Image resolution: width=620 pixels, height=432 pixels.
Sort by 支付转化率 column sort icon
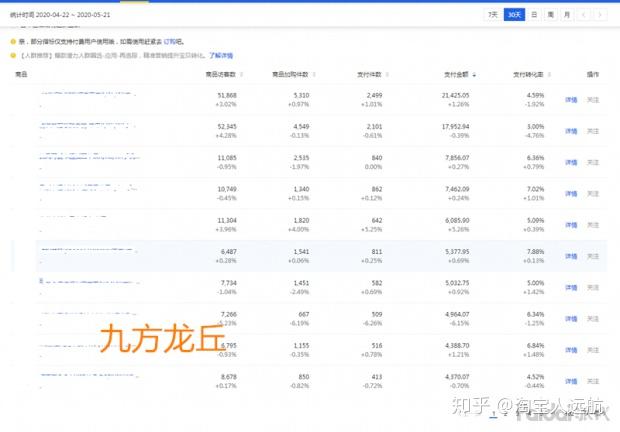click(x=549, y=74)
